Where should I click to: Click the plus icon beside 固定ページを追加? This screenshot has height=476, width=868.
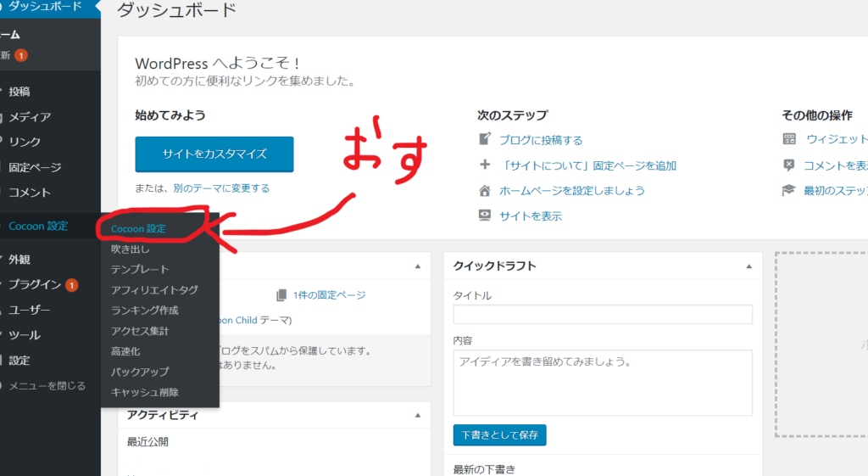point(485,165)
